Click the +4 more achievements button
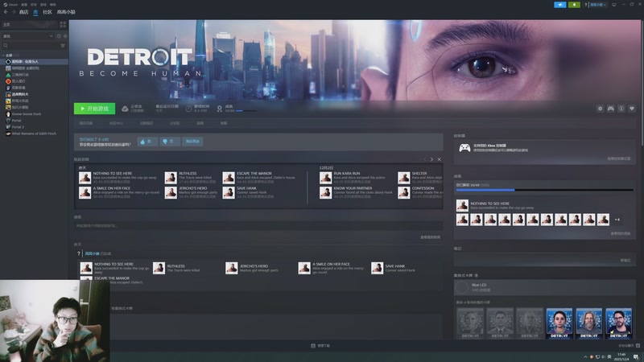The width and height of the screenshot is (644, 362). pyautogui.click(x=617, y=220)
